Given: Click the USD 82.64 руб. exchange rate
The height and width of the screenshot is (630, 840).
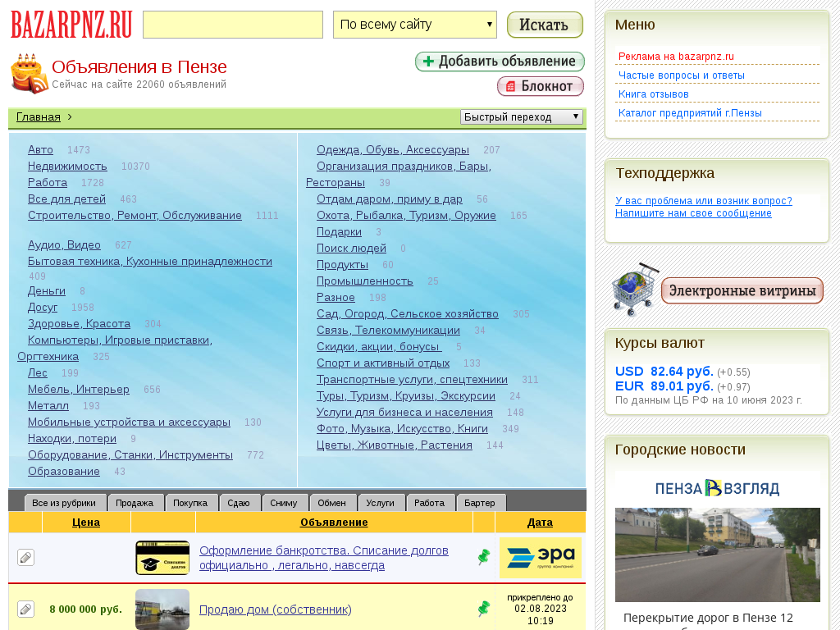Looking at the screenshot, I should pos(664,372).
